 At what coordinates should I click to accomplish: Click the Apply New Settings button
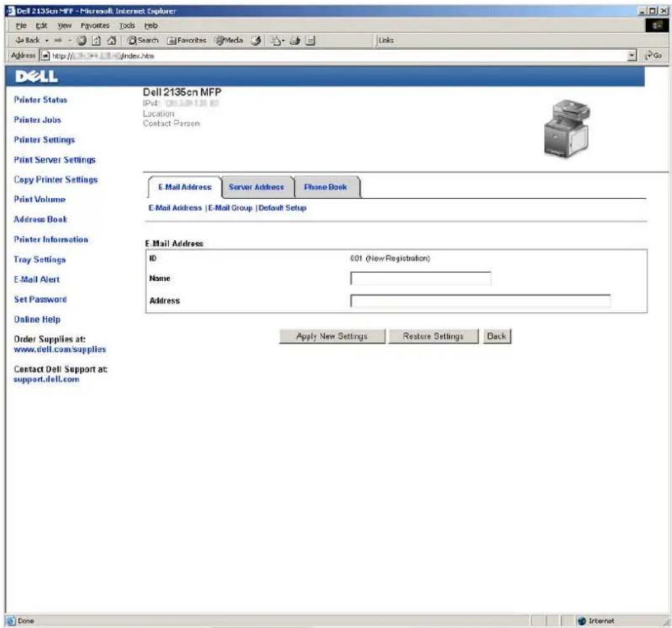click(x=332, y=336)
